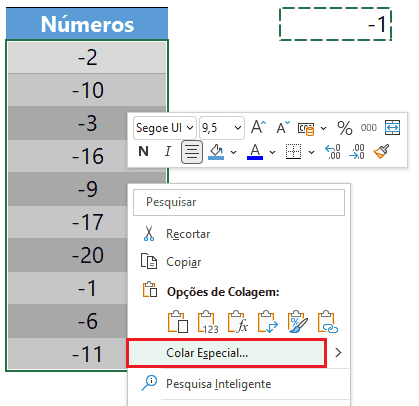Paste formulas (fx) option
The image size is (419, 406).
(x=238, y=322)
